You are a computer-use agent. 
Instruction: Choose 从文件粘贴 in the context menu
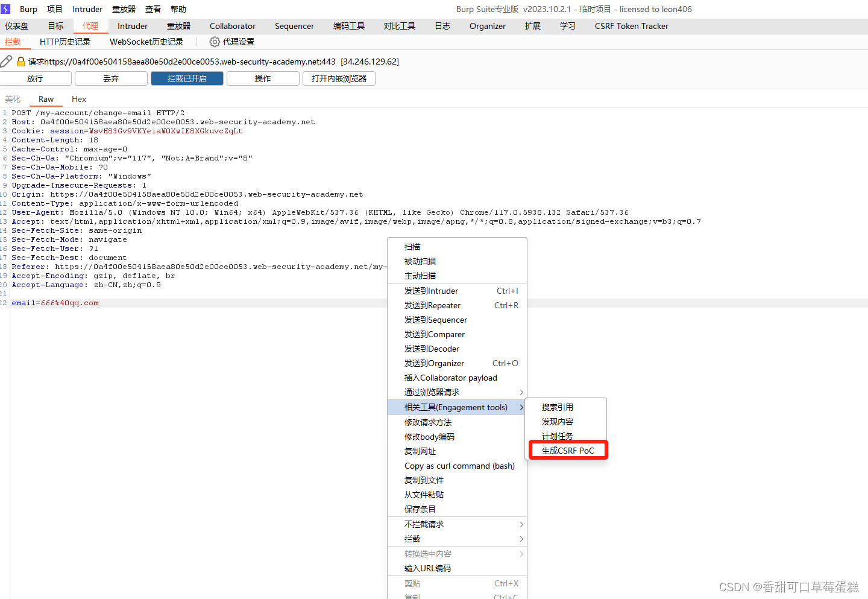tap(457, 495)
